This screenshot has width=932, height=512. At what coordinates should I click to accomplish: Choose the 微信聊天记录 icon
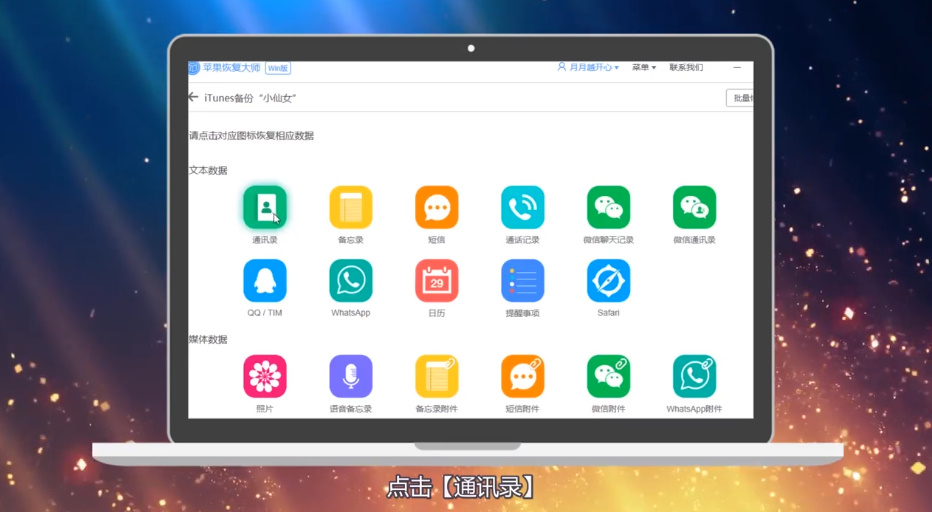(x=609, y=207)
